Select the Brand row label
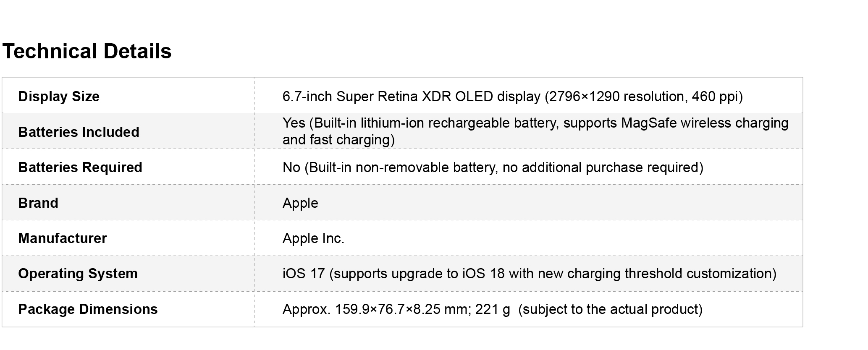 coord(38,203)
